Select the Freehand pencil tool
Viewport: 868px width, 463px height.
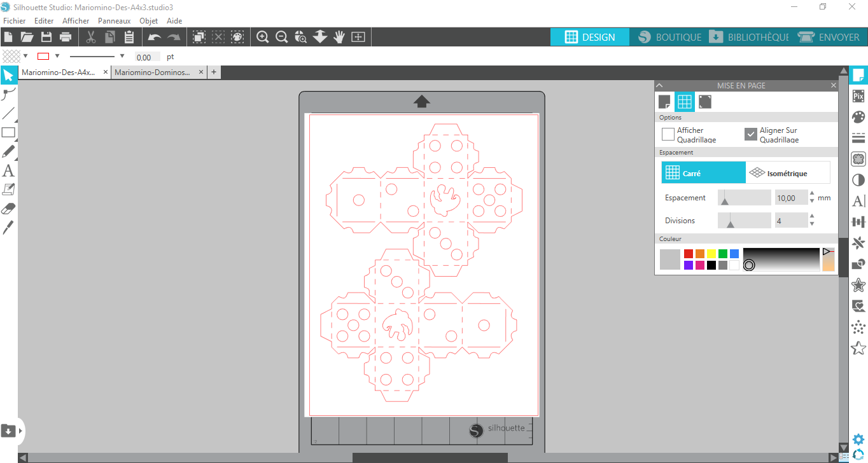point(8,152)
